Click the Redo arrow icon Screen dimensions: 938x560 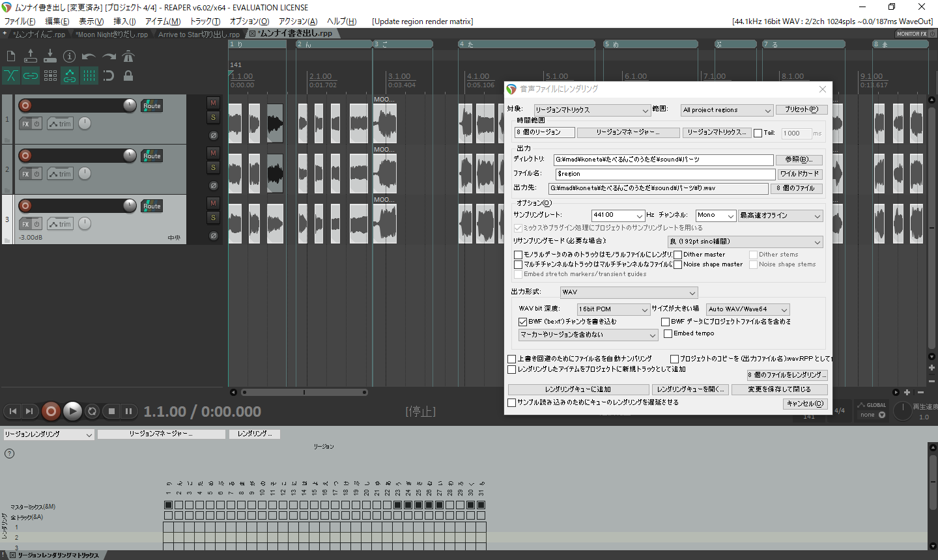tap(109, 57)
